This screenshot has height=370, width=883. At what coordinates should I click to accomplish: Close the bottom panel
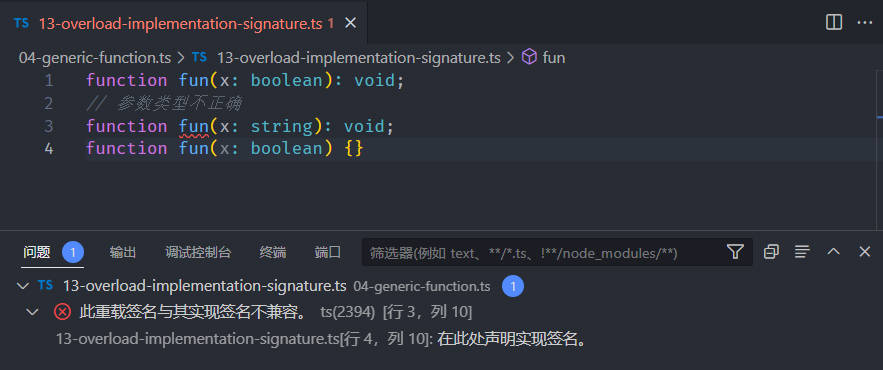[864, 252]
